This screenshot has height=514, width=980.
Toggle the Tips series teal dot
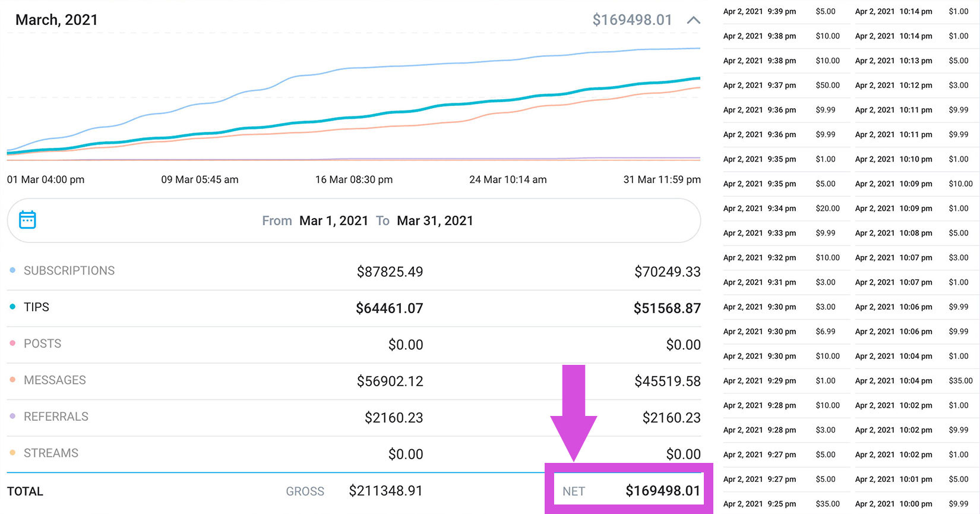pyautogui.click(x=12, y=307)
